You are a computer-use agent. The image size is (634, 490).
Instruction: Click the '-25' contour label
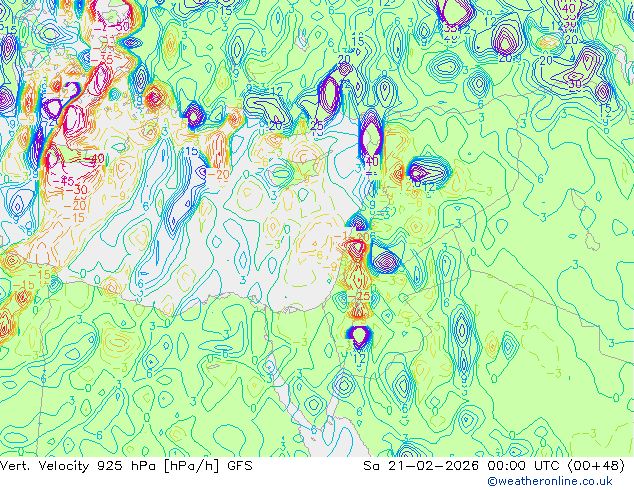pyautogui.click(x=358, y=296)
